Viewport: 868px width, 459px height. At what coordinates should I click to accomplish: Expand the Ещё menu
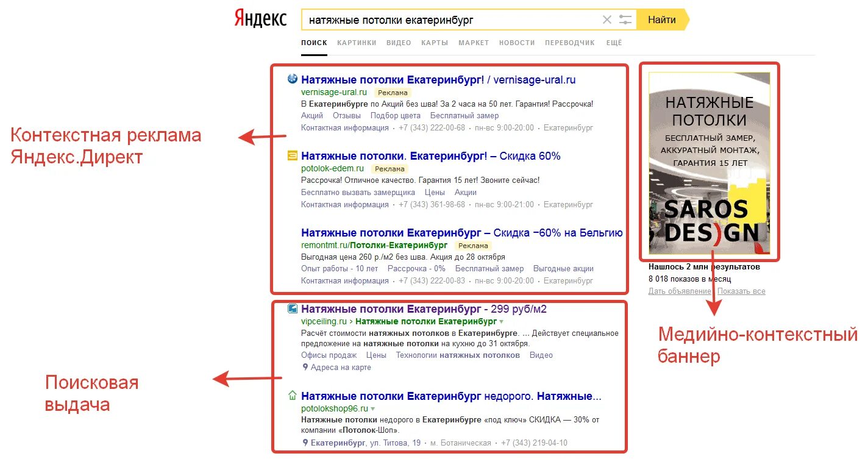(x=614, y=43)
